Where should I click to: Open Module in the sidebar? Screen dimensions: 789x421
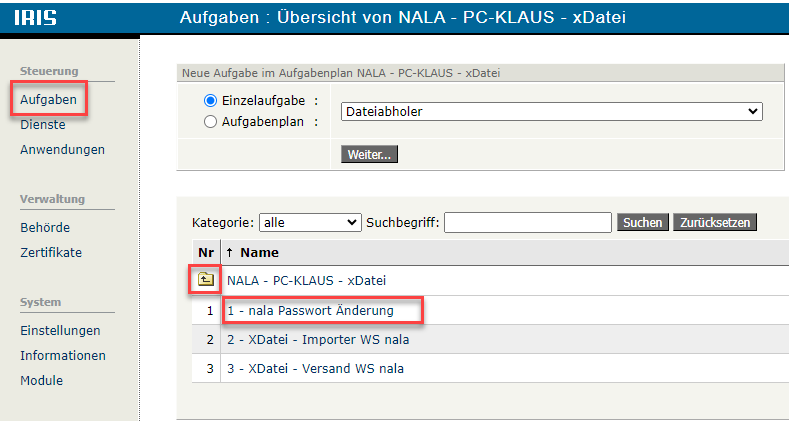click(x=41, y=381)
